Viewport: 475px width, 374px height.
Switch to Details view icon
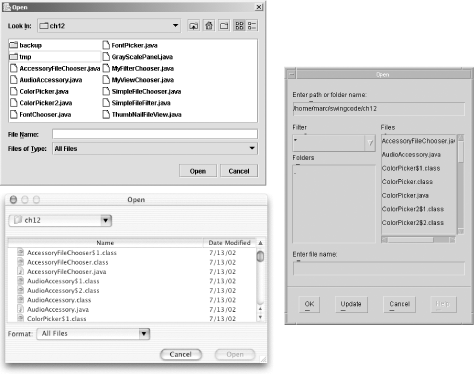252,26
